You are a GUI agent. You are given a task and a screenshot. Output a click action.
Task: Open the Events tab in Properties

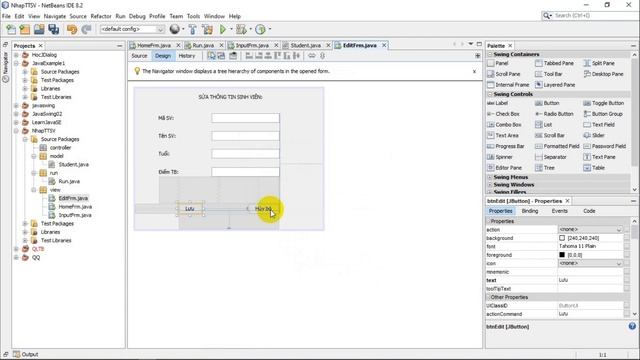560,211
